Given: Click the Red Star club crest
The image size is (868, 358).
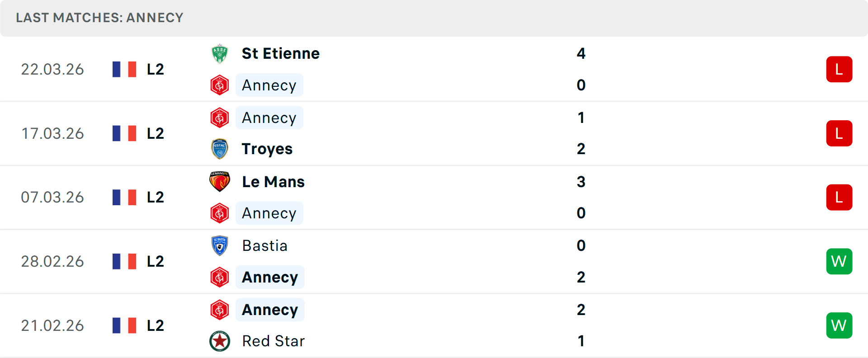Looking at the screenshot, I should click(220, 341).
